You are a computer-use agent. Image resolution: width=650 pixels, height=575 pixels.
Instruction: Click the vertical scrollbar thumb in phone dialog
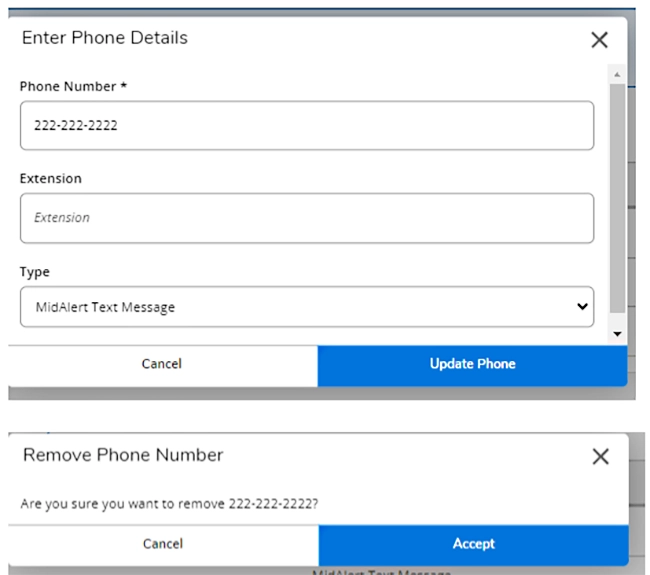[x=617, y=198]
